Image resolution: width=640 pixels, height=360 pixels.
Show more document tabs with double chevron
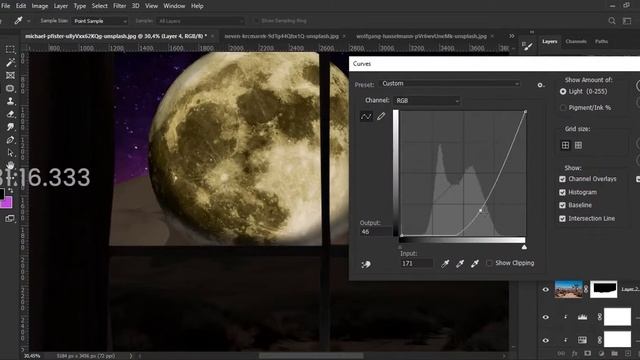[511, 36]
